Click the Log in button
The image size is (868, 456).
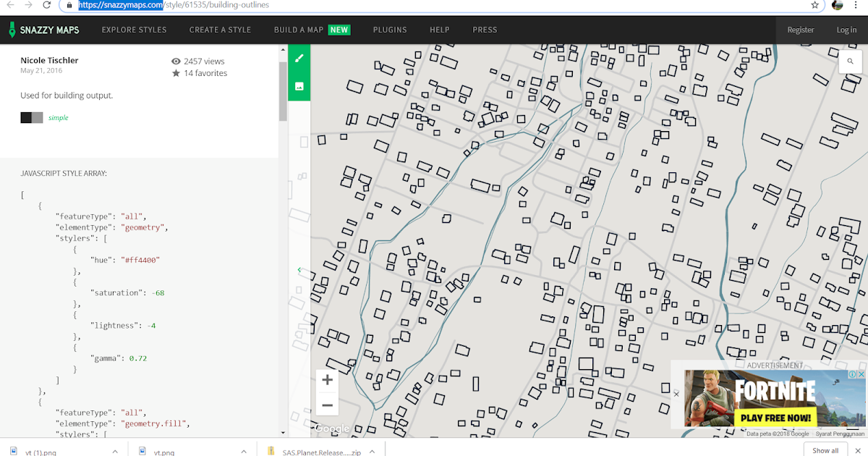click(846, 30)
